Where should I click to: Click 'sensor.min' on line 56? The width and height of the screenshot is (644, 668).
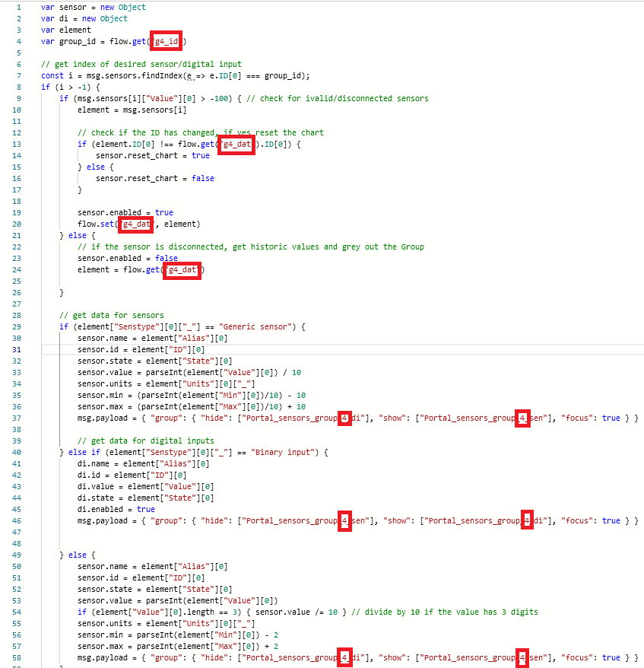pos(100,635)
